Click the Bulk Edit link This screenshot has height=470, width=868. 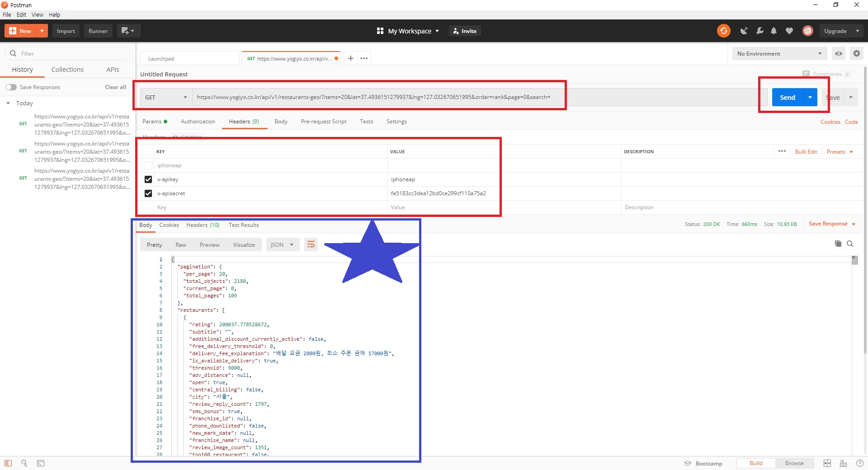pyautogui.click(x=806, y=152)
